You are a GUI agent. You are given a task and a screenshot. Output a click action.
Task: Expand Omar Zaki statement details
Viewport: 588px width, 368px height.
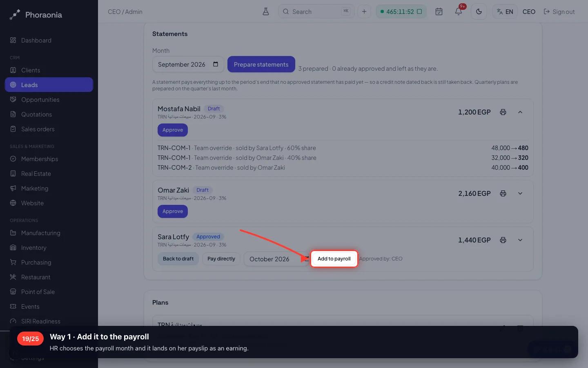(x=520, y=193)
